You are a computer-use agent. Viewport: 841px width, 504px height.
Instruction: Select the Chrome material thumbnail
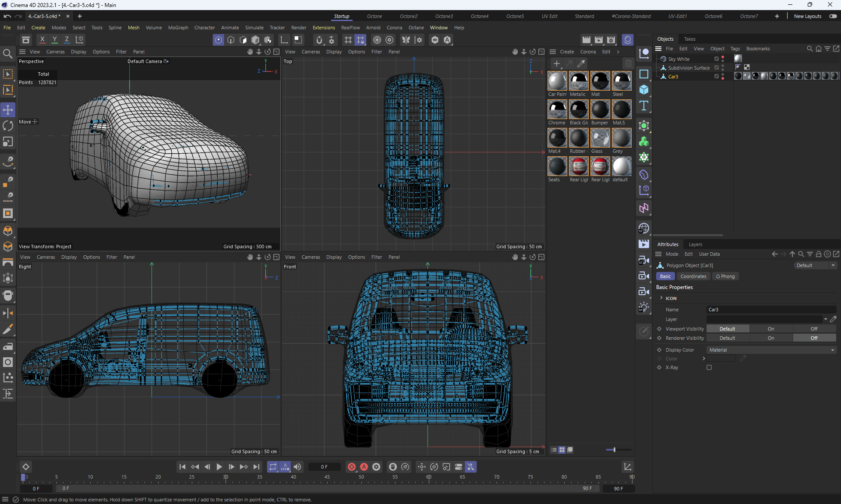(557, 109)
